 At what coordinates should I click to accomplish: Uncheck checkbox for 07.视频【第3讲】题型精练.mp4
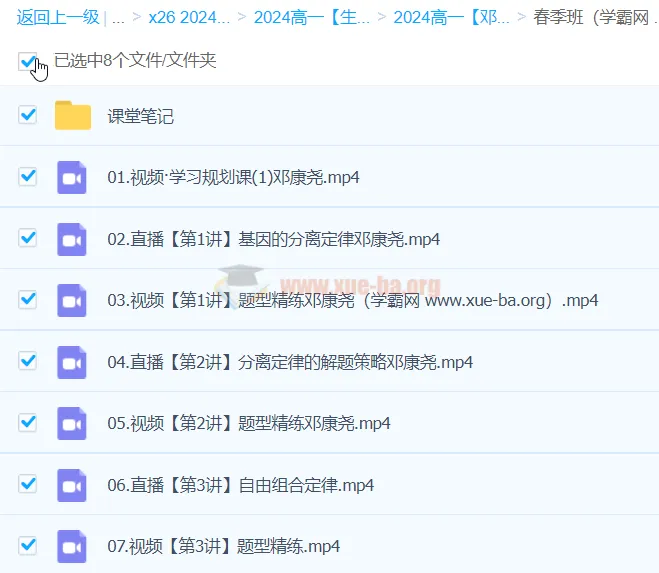point(28,546)
